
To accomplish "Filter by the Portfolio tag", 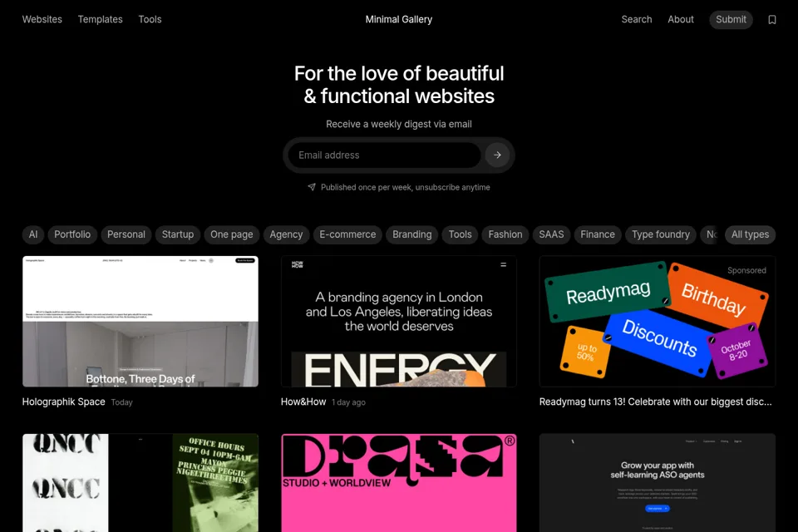I will (72, 234).
